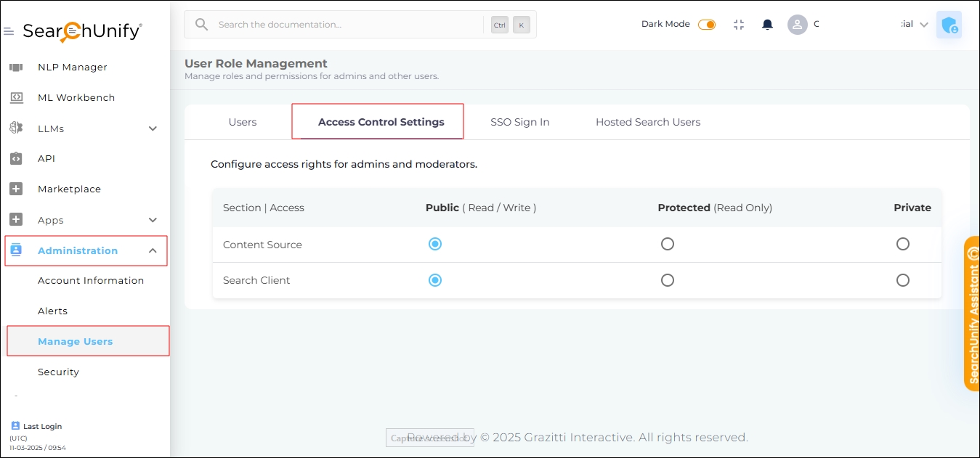The image size is (980, 458).
Task: Click the brain icon next to LLMs
Action: (16, 128)
